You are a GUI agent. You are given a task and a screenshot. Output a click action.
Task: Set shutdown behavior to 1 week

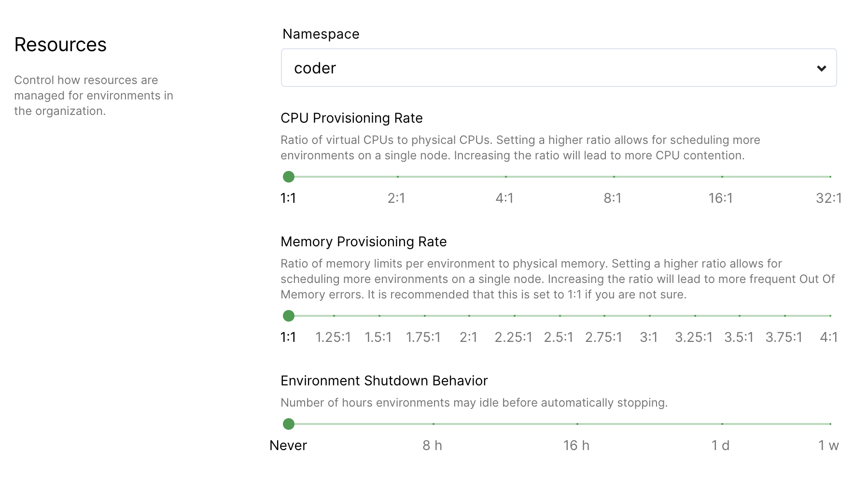pyautogui.click(x=829, y=424)
